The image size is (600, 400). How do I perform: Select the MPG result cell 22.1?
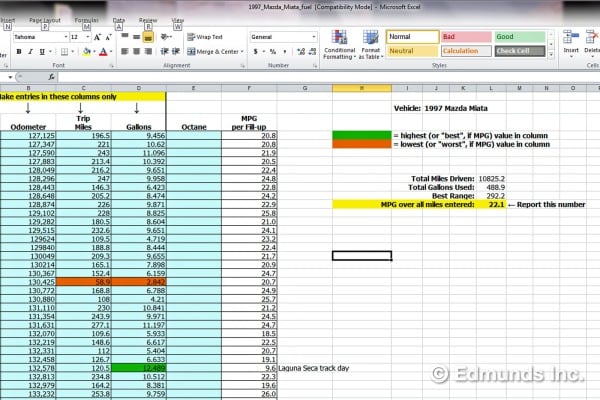(491, 204)
